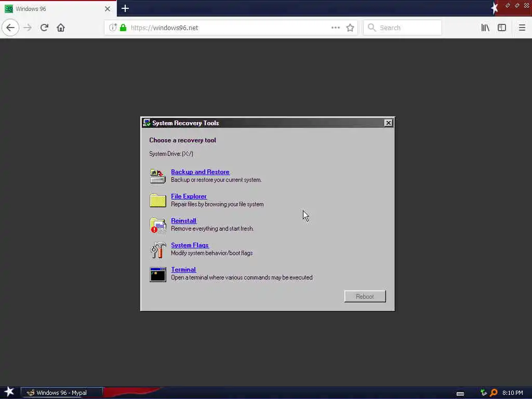The width and height of the screenshot is (532, 399).
Task: Click the yellow File Explorer folder icon
Action: (x=158, y=201)
